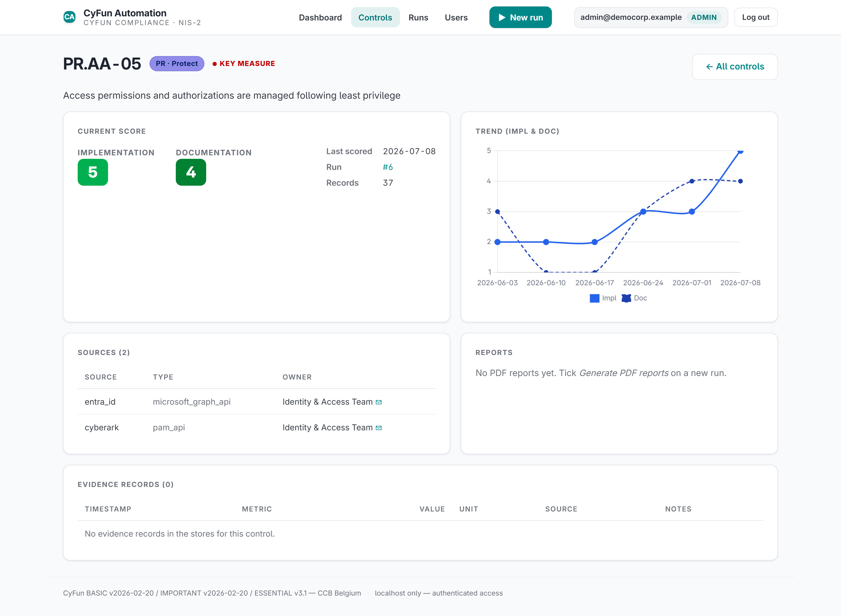Click the Impl point at 2026-06-10
The image size is (841, 616).
(x=546, y=242)
